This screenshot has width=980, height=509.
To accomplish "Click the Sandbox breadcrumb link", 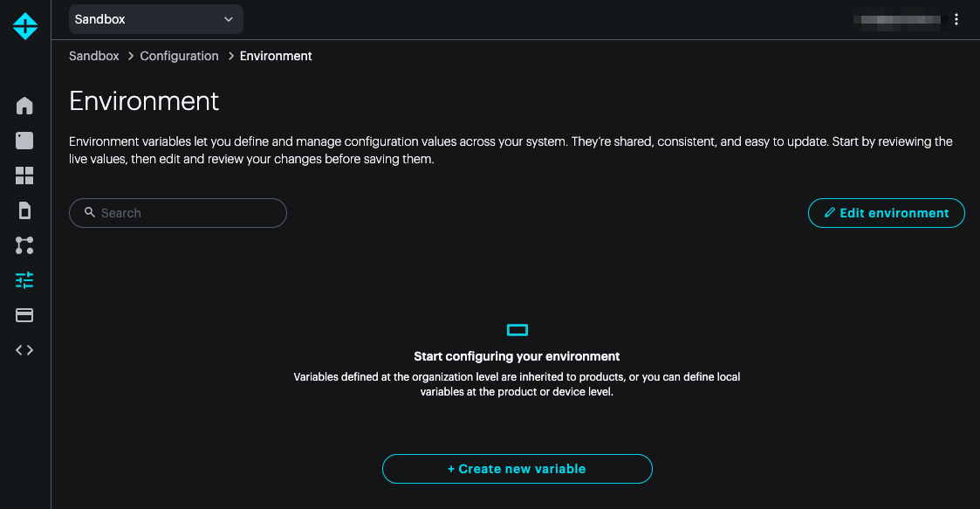I will tap(94, 56).
